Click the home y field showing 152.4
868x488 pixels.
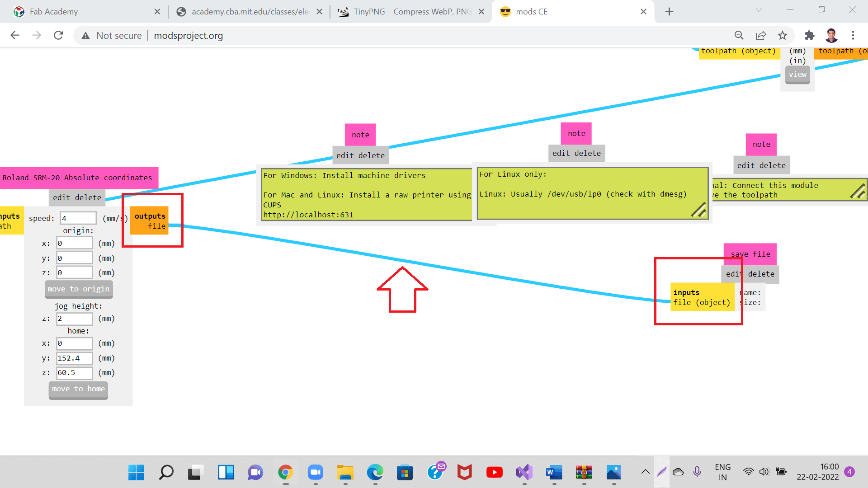[75, 358]
